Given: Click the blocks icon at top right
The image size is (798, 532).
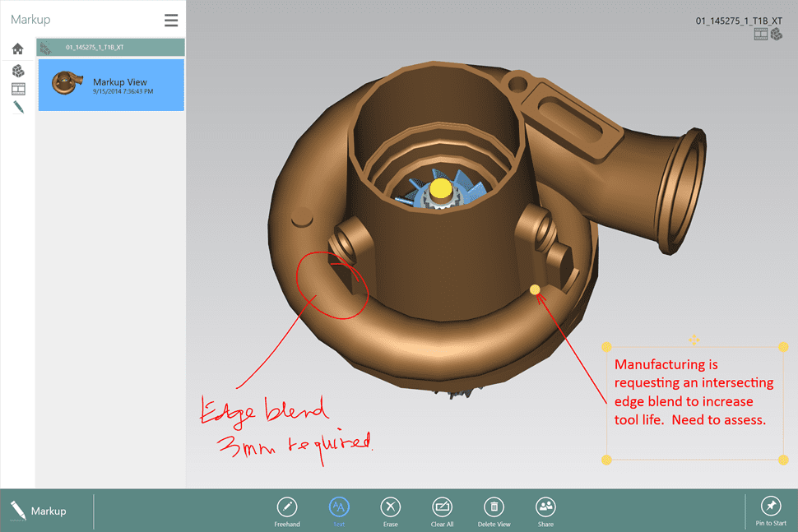Looking at the screenshot, I should (776, 34).
